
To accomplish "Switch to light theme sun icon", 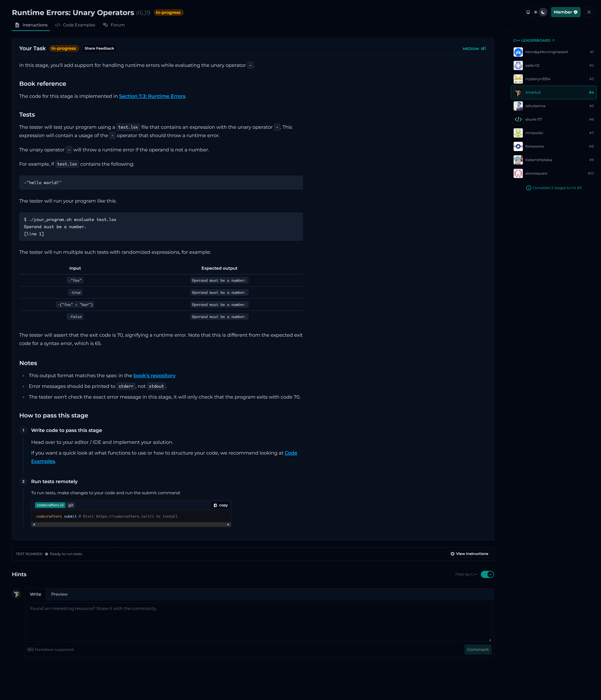I will click(536, 12).
